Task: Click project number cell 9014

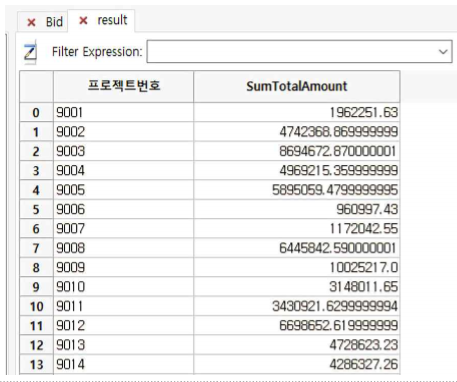Action: tap(123, 364)
